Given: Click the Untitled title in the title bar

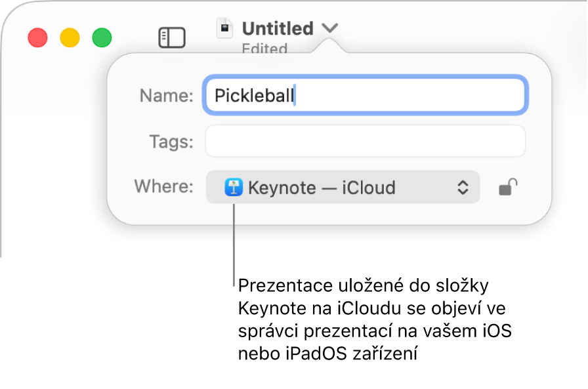Looking at the screenshot, I should (x=277, y=28).
